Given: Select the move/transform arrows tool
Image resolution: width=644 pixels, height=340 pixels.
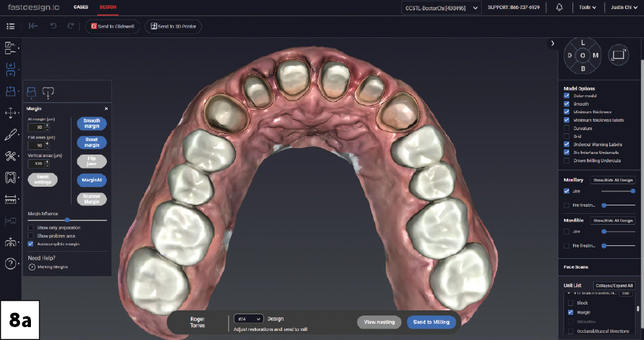Looking at the screenshot, I should click(x=11, y=113).
